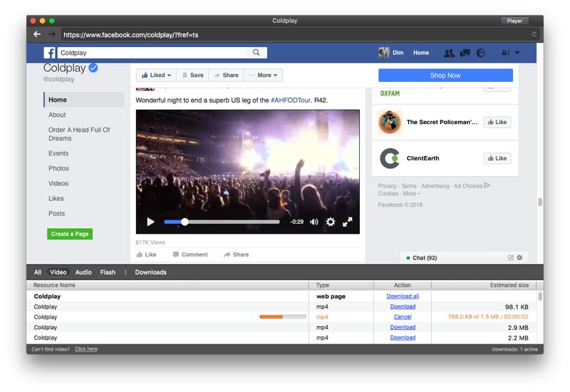570x392 pixels.
Task: Click the URL address field
Action: point(294,34)
